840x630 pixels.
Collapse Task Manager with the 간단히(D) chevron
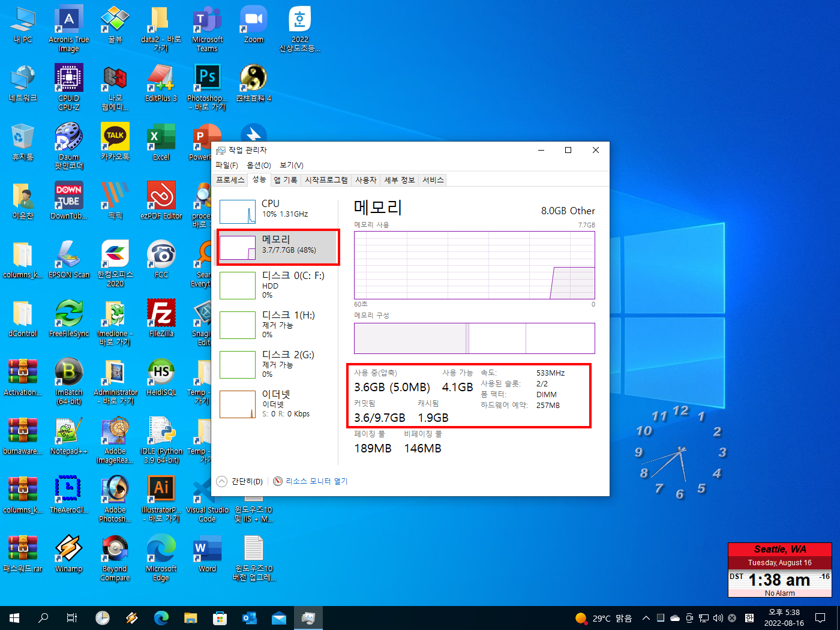point(222,481)
